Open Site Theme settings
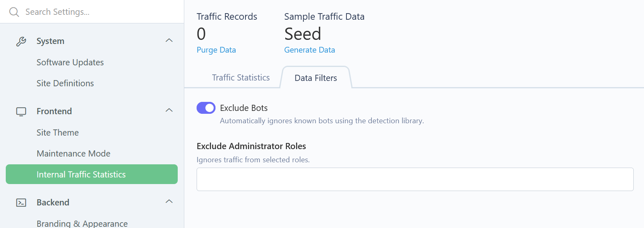Image resolution: width=644 pixels, height=228 pixels. pyautogui.click(x=57, y=133)
